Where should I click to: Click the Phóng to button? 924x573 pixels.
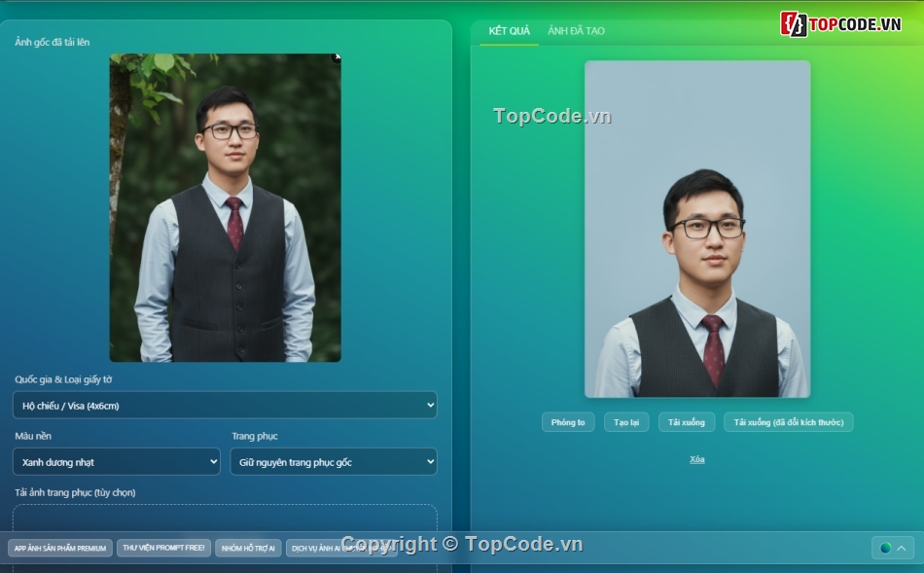568,421
